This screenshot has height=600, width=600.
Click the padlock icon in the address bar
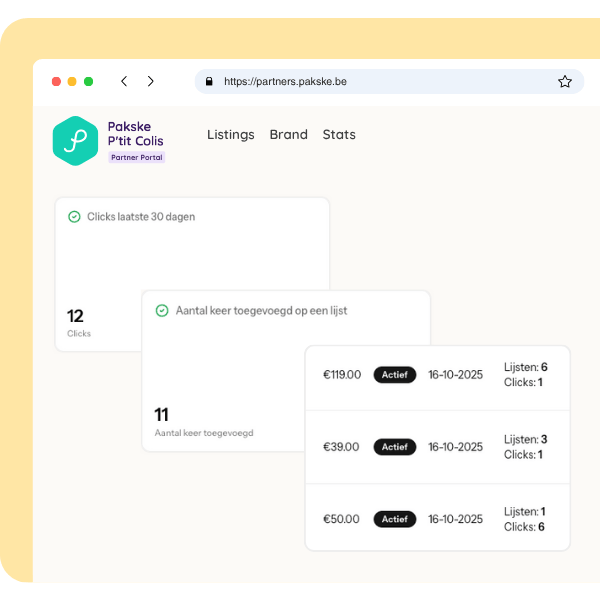[x=209, y=81]
